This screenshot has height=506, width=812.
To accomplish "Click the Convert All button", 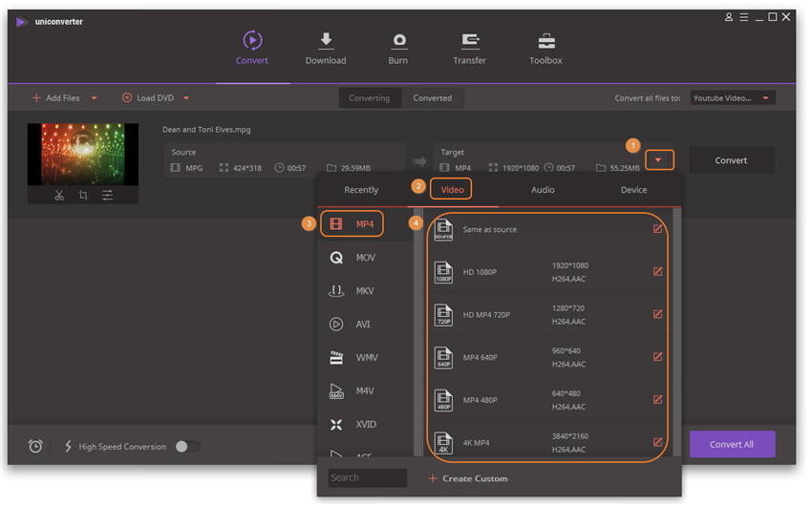I will tap(732, 444).
